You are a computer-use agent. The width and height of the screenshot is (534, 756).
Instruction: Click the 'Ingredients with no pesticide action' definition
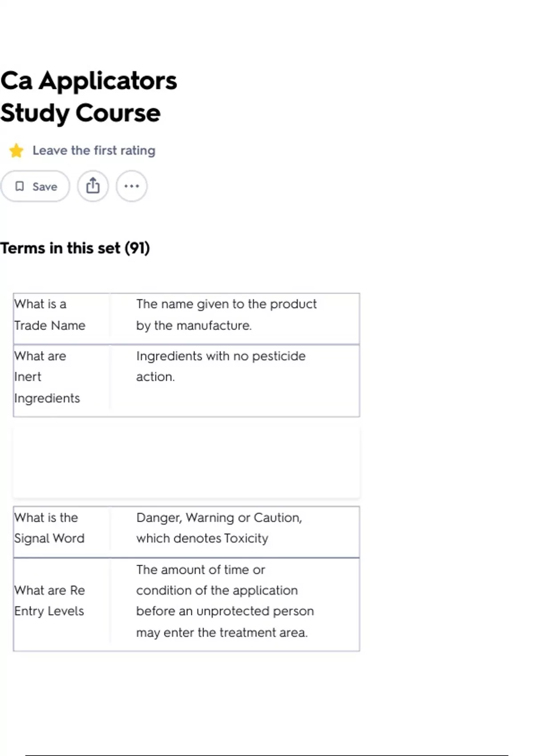[x=221, y=366]
